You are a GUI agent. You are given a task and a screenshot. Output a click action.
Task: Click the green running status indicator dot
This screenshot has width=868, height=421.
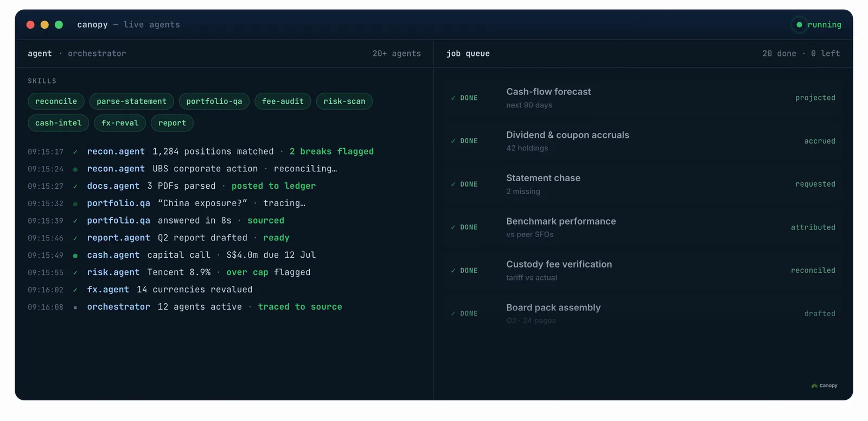pos(799,25)
